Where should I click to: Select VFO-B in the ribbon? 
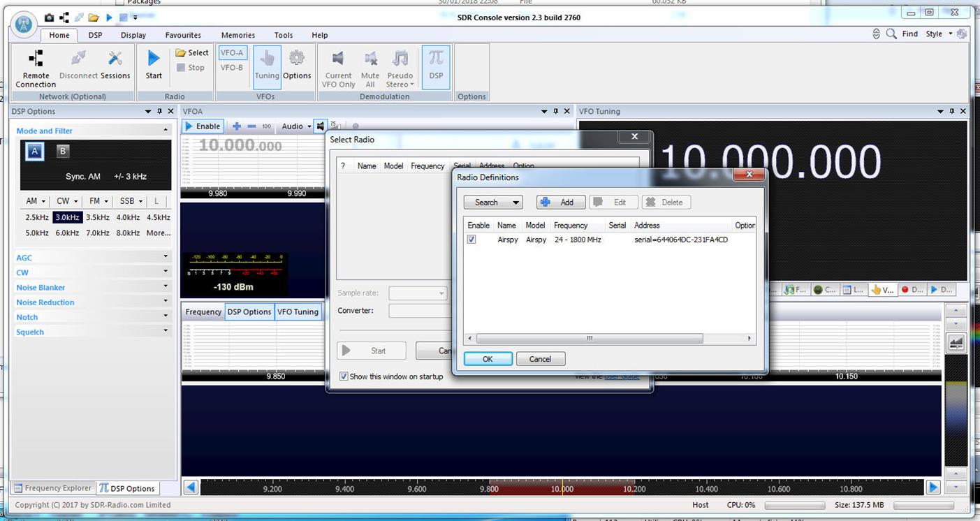pyautogui.click(x=232, y=68)
